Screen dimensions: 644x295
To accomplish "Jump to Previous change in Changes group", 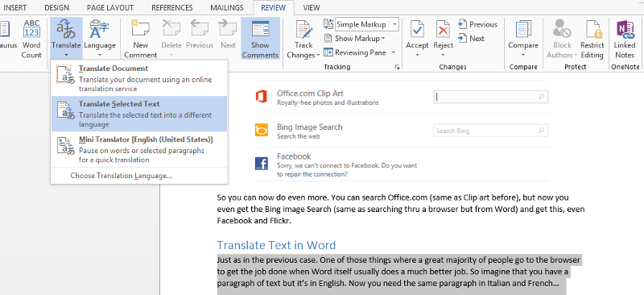I will pyautogui.click(x=477, y=24).
